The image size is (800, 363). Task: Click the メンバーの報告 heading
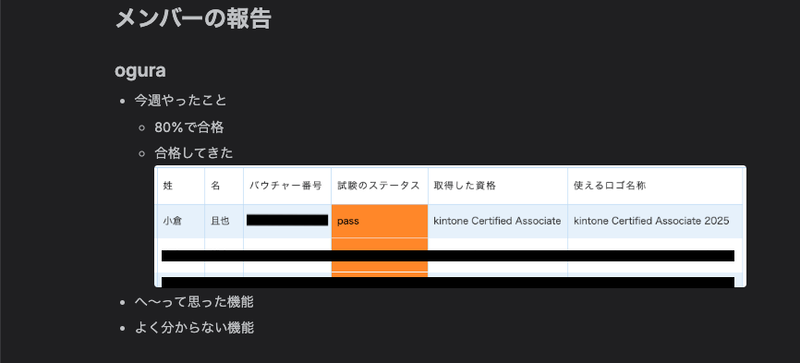tap(193, 19)
